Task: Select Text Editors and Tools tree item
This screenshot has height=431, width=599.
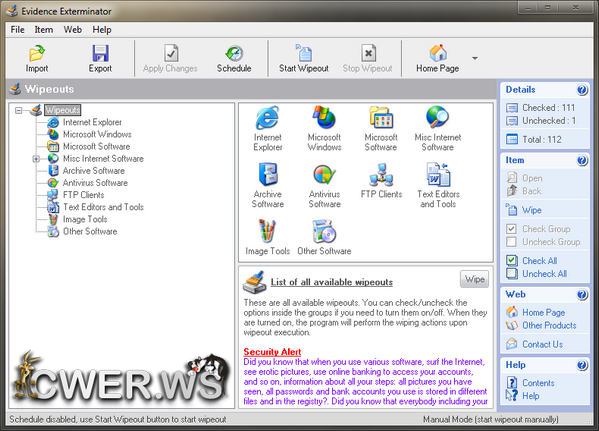Action: 103,207
